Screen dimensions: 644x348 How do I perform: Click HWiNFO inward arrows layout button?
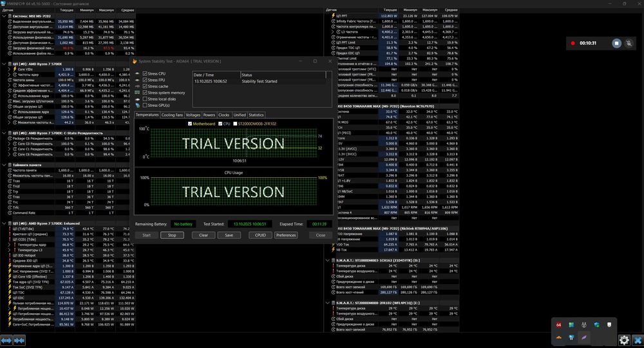click(19, 340)
